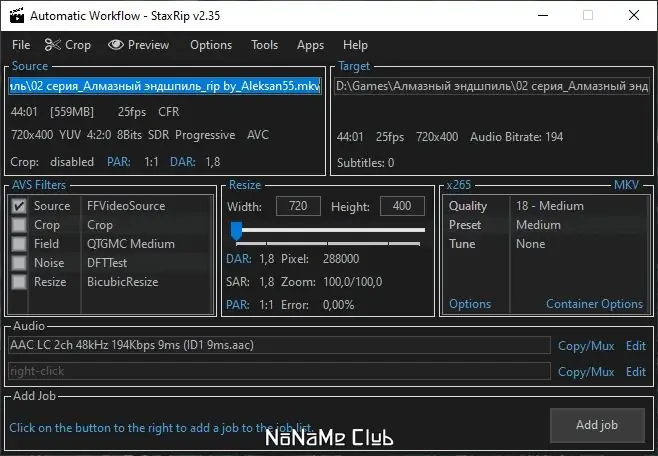The width and height of the screenshot is (658, 456).
Task: Click the DAR link in Resize panel
Action: [239, 259]
